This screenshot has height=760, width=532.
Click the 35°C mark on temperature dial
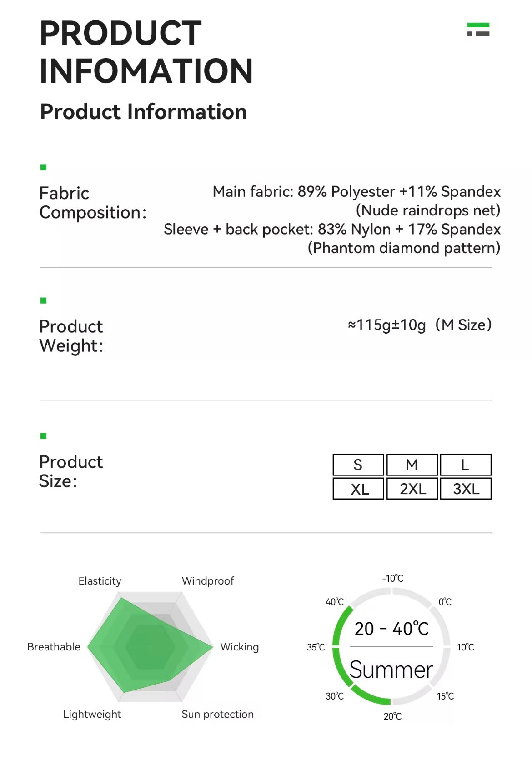click(x=316, y=647)
